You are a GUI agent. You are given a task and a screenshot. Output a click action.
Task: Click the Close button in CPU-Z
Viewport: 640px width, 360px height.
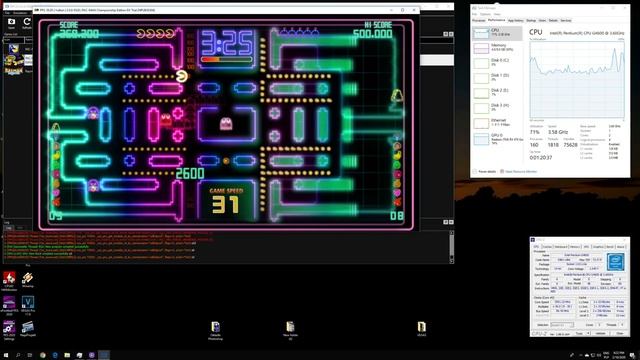[x=620, y=333]
